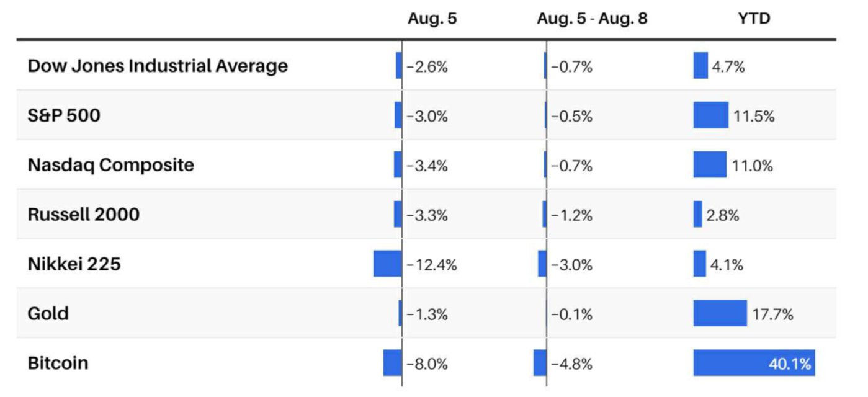Select the S&P 500 row label
The height and width of the screenshot is (397, 868).
(x=64, y=115)
